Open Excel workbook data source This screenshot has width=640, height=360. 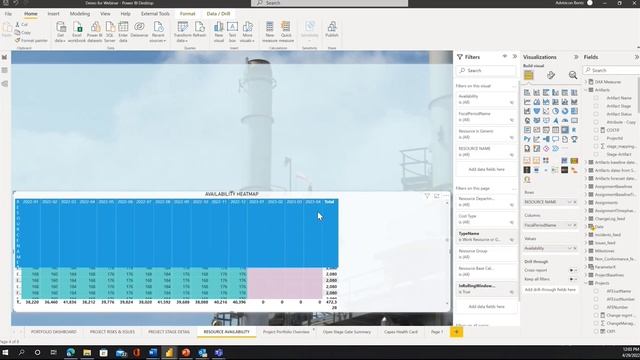pyautogui.click(x=77, y=31)
